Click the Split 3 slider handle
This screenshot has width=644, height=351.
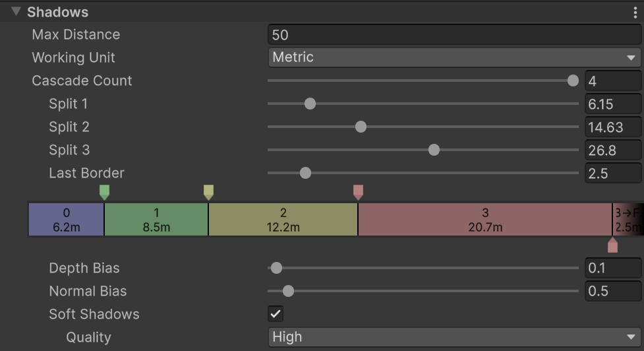pos(434,150)
